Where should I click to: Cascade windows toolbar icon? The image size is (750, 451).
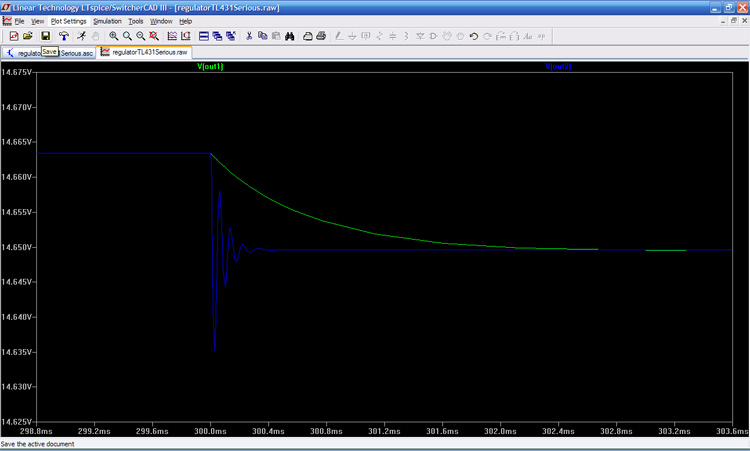(217, 36)
